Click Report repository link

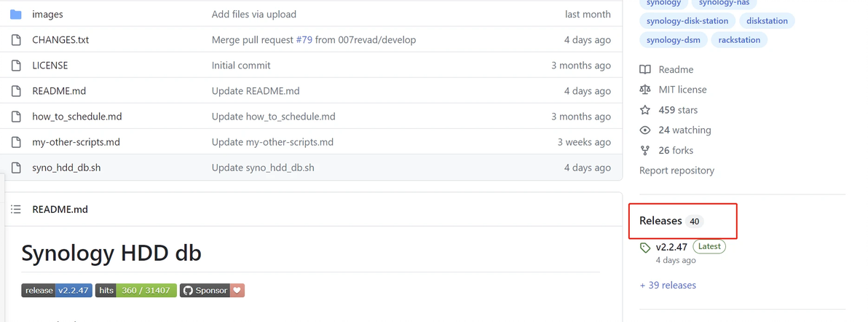coord(676,170)
